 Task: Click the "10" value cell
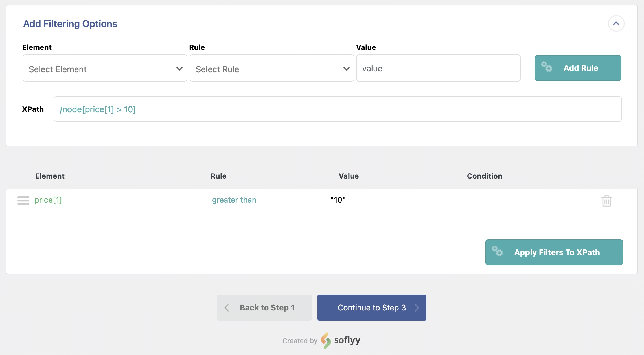click(x=338, y=200)
